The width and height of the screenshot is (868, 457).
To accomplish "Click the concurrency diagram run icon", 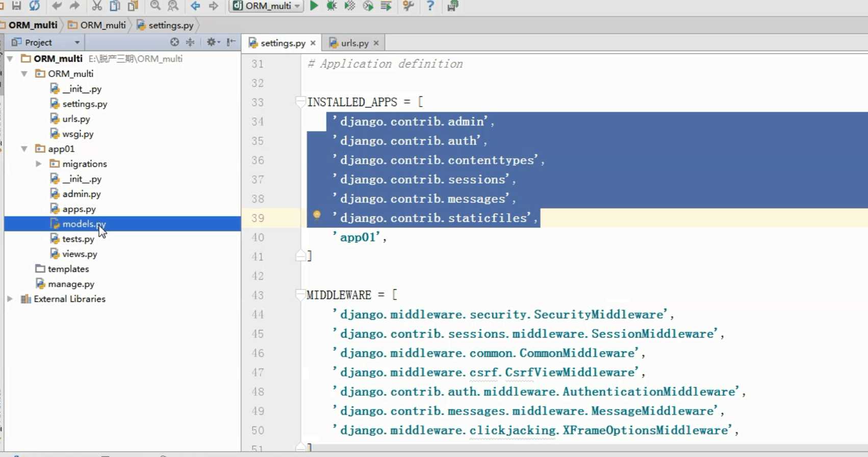I will tap(386, 6).
